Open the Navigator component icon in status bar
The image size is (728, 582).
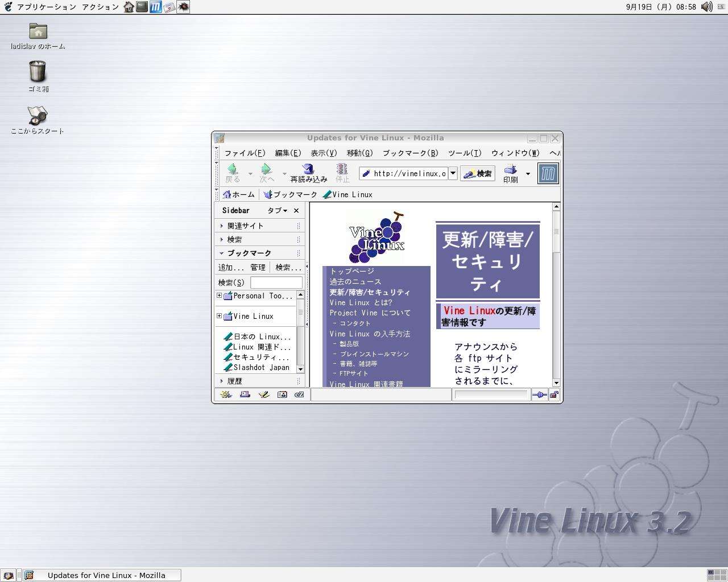coord(226,394)
